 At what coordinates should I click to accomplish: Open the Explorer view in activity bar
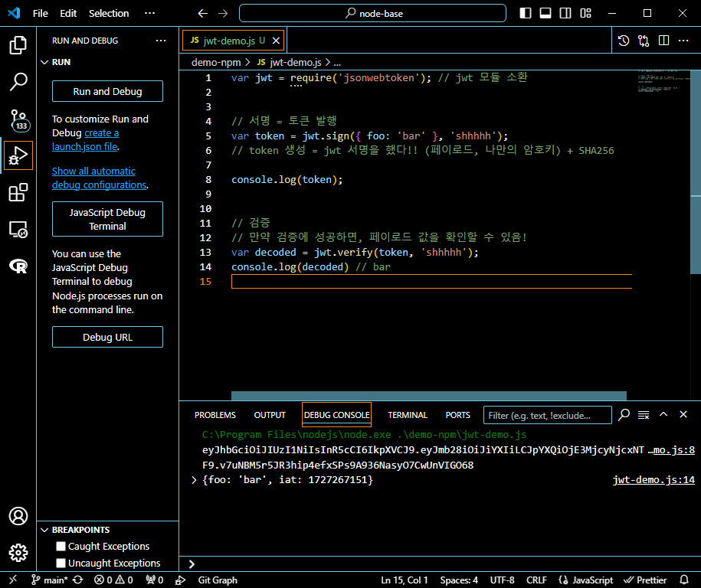18,44
